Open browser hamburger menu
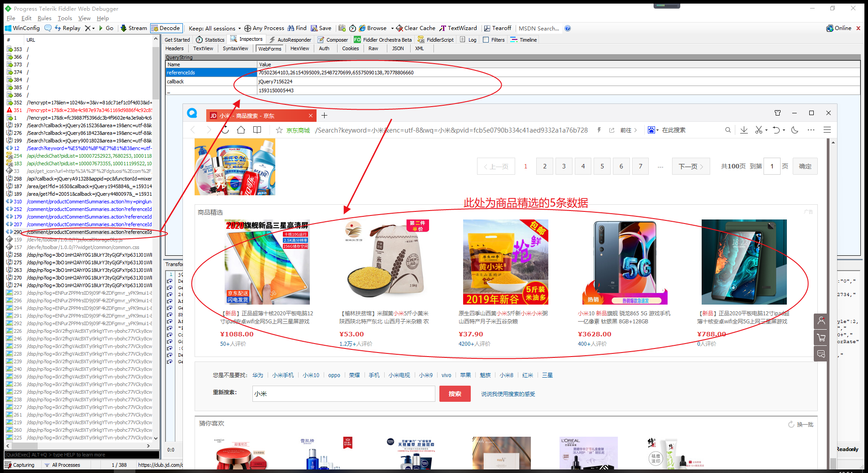868x473 pixels. (827, 130)
